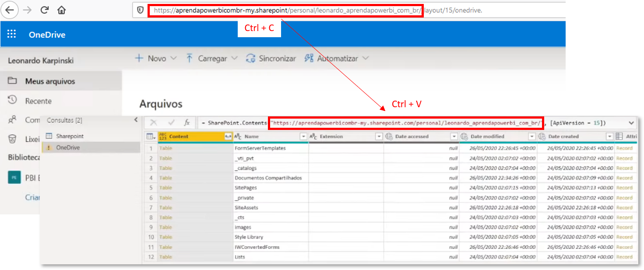
Task: Click the browser back arrow
Action: 10,10
